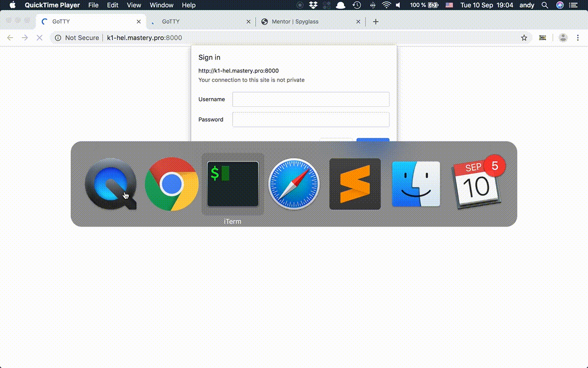588x368 pixels.
Task: Select QuickTime Player in the app switcher
Action: [110, 184]
